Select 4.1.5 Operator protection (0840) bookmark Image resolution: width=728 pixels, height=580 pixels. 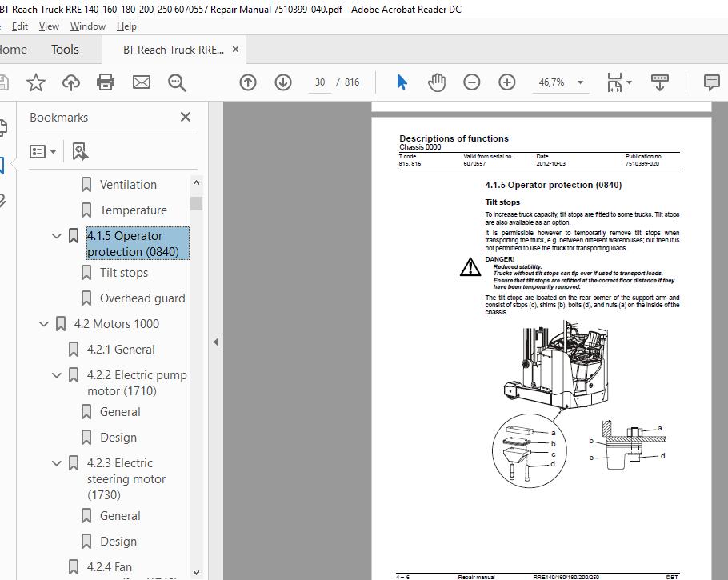pos(138,243)
